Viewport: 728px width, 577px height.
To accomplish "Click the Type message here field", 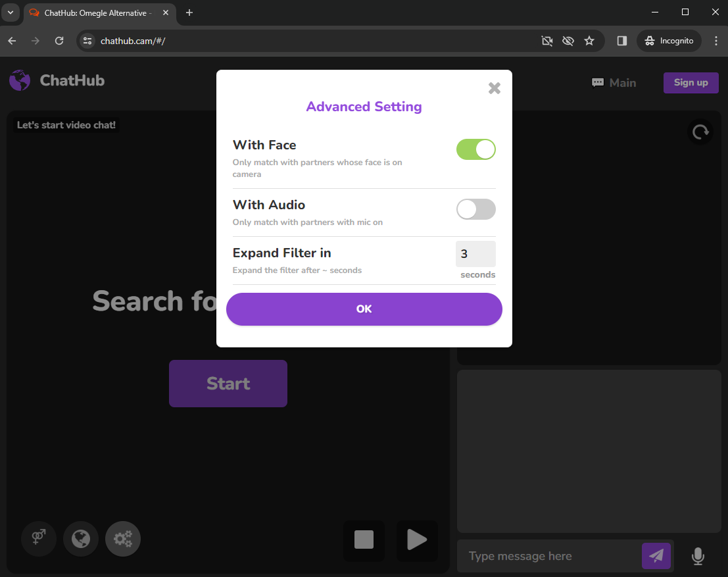I will [x=549, y=556].
